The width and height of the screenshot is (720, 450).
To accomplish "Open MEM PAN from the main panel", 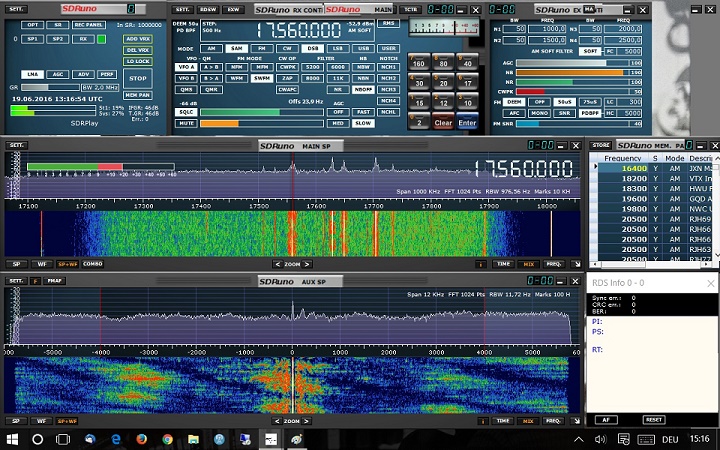I will (x=138, y=95).
